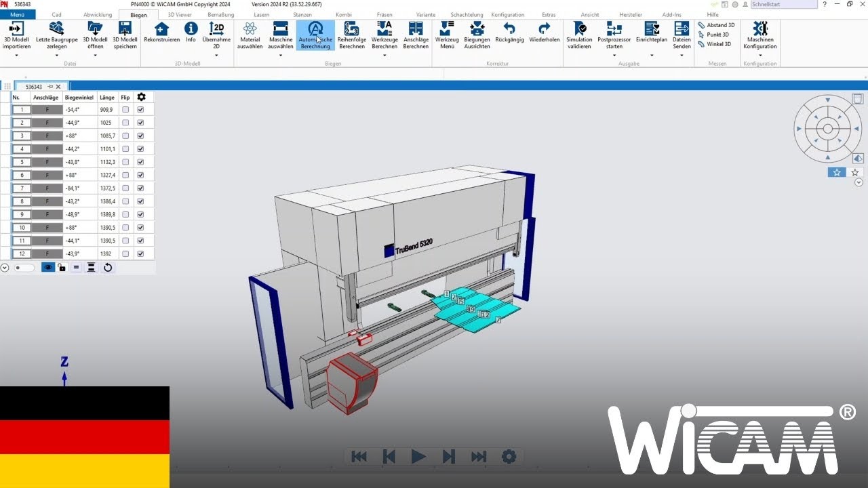The height and width of the screenshot is (488, 868).
Task: Click the stacked bars icon below bend table
Action: [91, 268]
